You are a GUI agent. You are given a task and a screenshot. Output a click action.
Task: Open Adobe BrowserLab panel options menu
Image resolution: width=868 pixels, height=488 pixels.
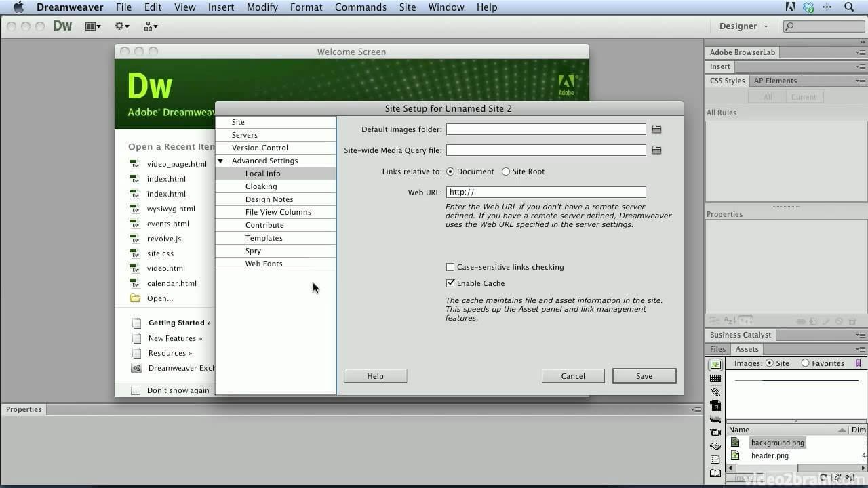(860, 52)
